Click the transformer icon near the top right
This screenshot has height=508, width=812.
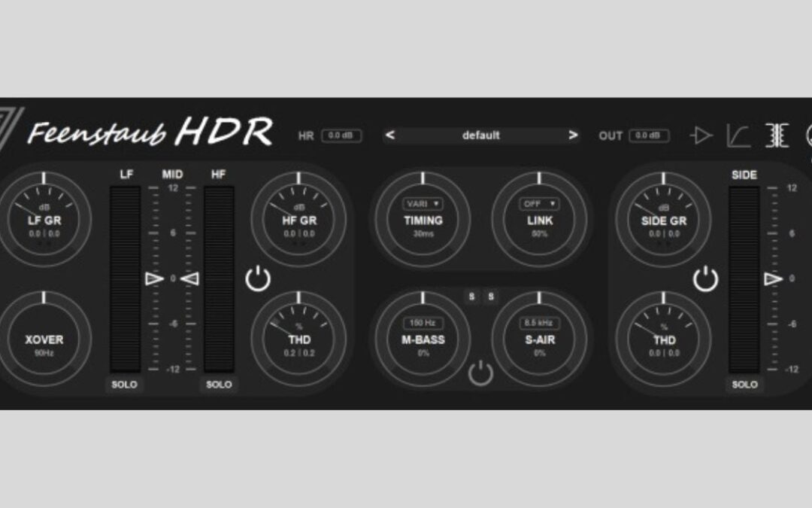777,135
